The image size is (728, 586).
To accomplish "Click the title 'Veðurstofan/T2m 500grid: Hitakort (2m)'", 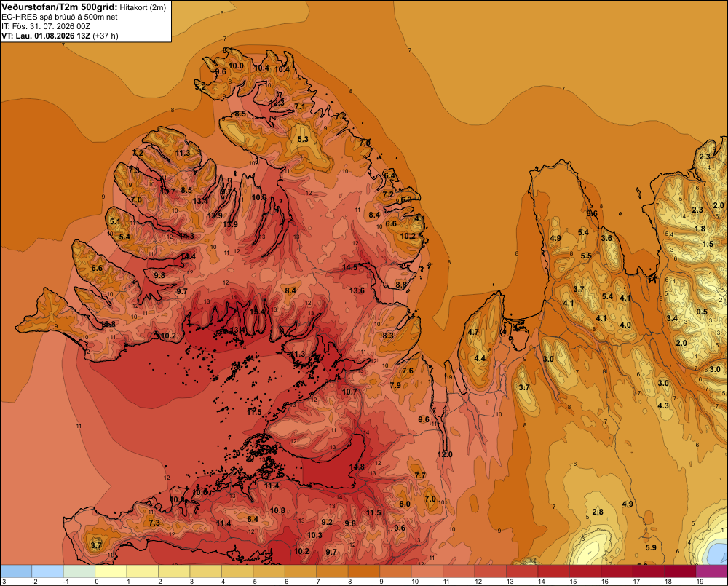I will tap(84, 7).
